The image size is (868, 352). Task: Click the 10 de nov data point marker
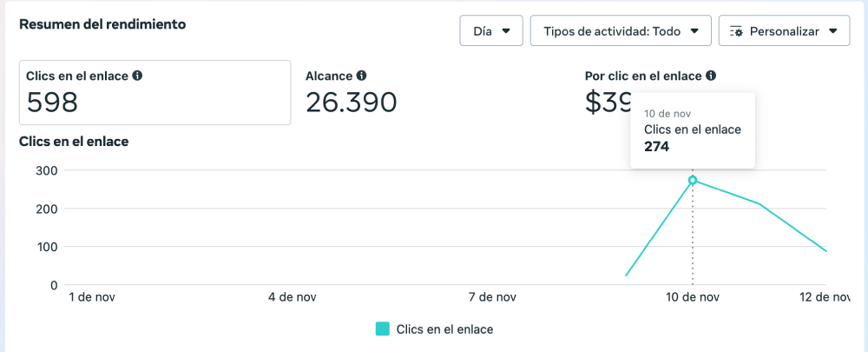coord(693,181)
